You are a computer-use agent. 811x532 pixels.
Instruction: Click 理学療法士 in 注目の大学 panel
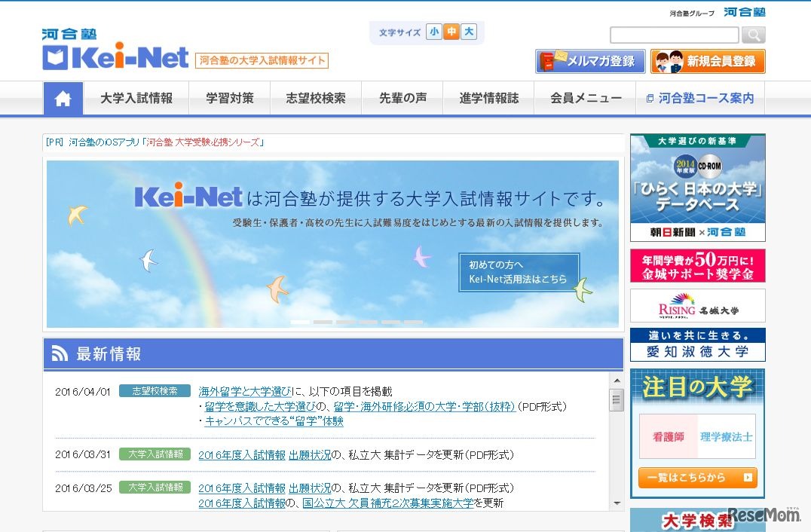coord(726,436)
